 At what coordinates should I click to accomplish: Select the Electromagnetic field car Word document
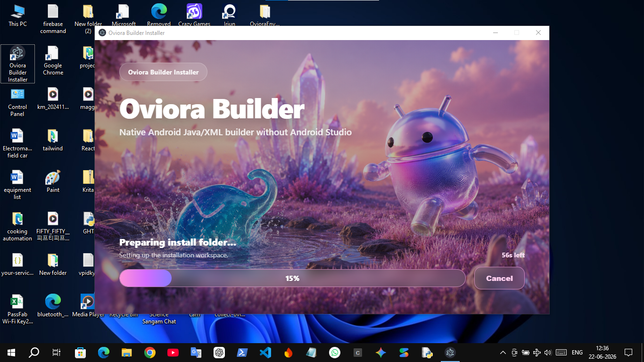17,143
